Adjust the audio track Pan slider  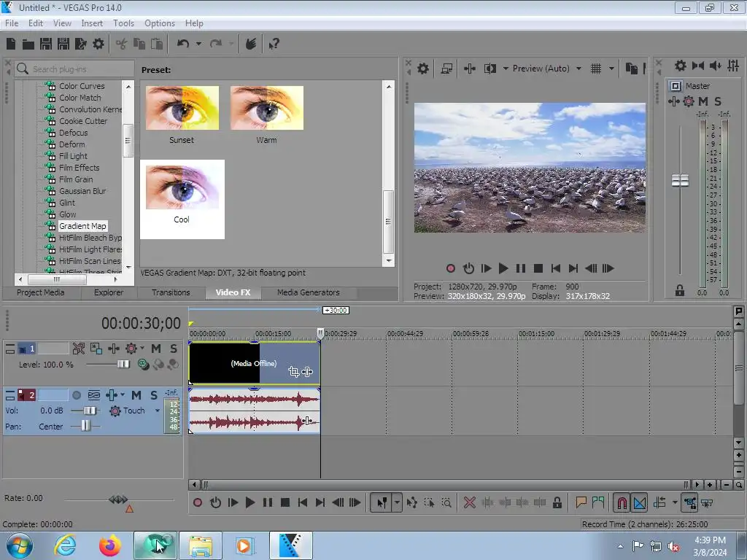click(x=85, y=426)
